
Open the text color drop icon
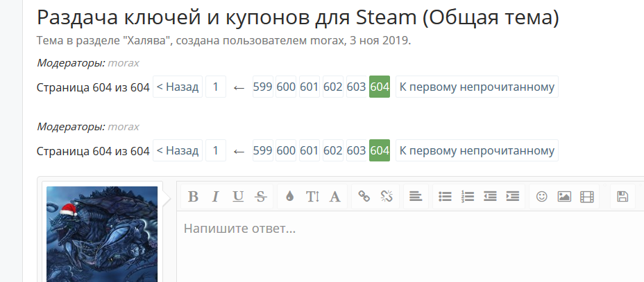point(290,197)
